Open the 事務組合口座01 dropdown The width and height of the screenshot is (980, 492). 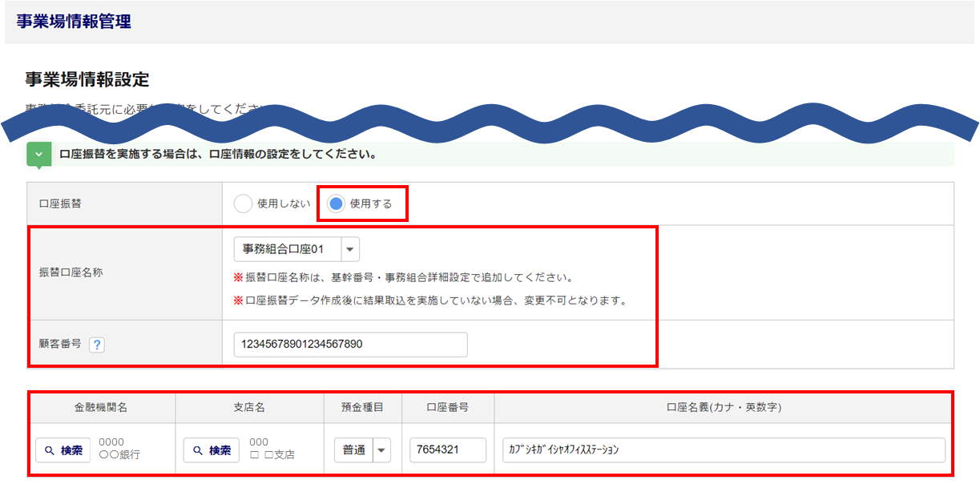point(296,250)
